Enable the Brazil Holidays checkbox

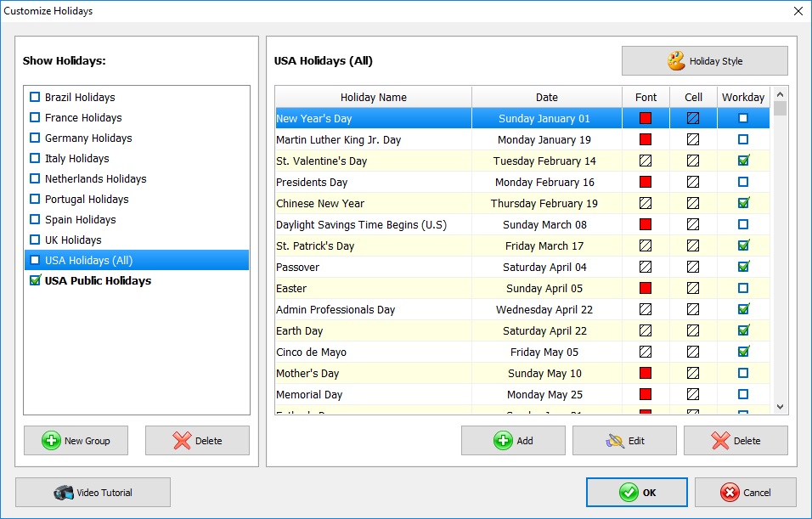point(35,97)
